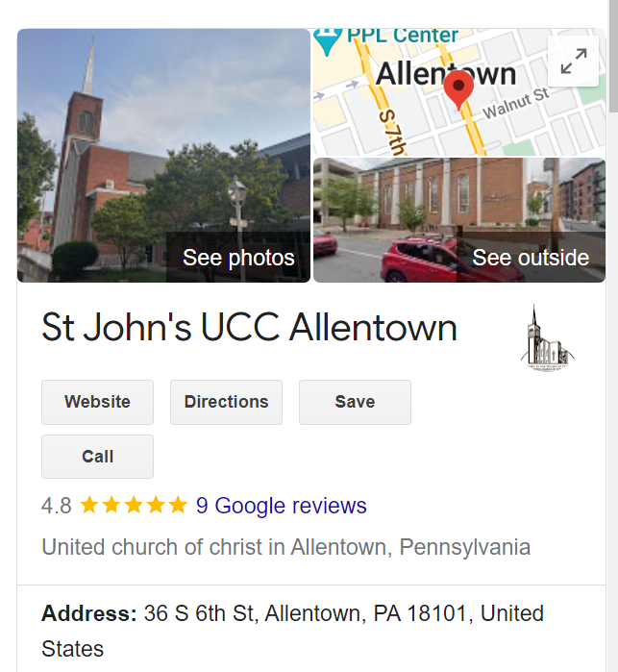
Task: Open the St John's church logo image
Action: (547, 338)
